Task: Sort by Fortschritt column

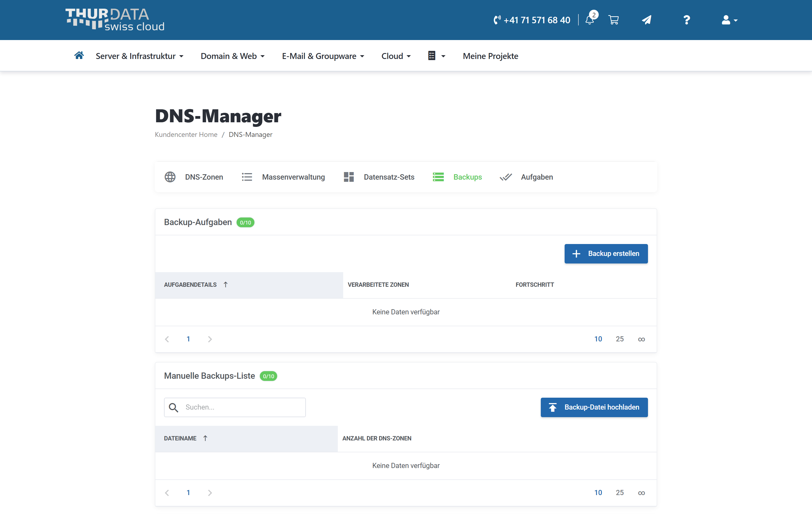Action: 535,285
